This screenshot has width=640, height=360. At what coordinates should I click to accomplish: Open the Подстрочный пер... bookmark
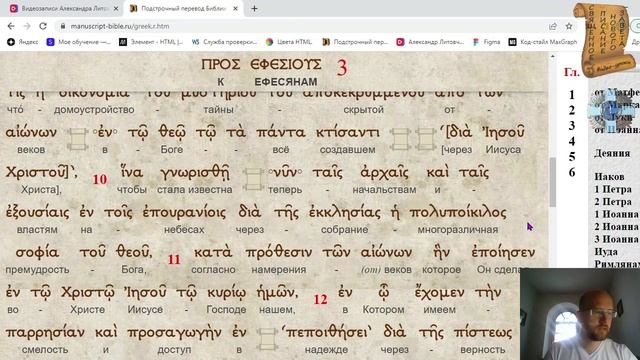pos(355,42)
